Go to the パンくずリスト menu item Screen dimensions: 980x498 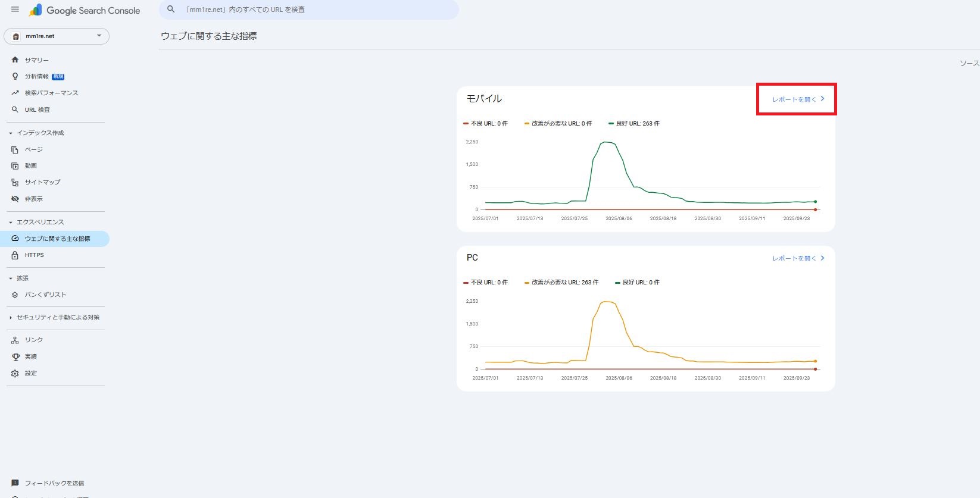pyautogui.click(x=45, y=295)
